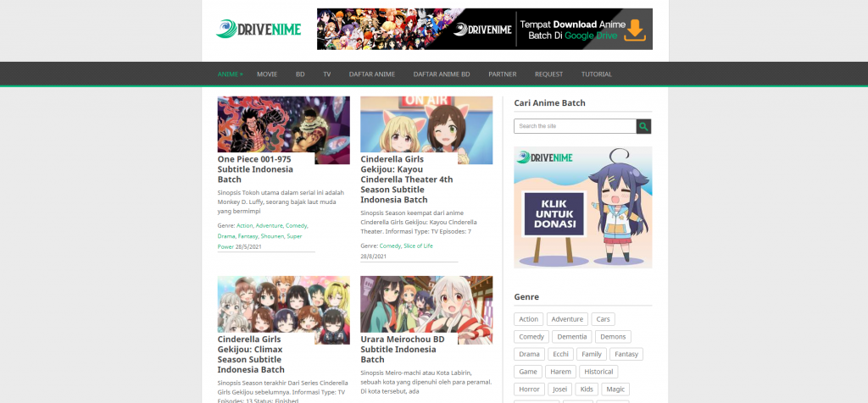Image resolution: width=868 pixels, height=403 pixels.
Task: Click the '28/5/2021' date text
Action: [248, 246]
